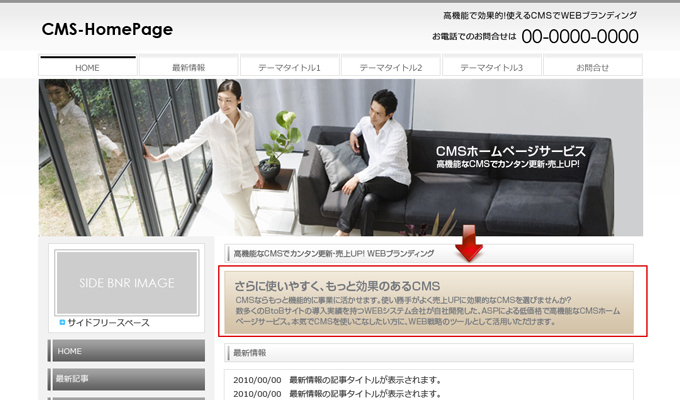
Task: Open the テーマタイトル2 tab
Action: 390,67
